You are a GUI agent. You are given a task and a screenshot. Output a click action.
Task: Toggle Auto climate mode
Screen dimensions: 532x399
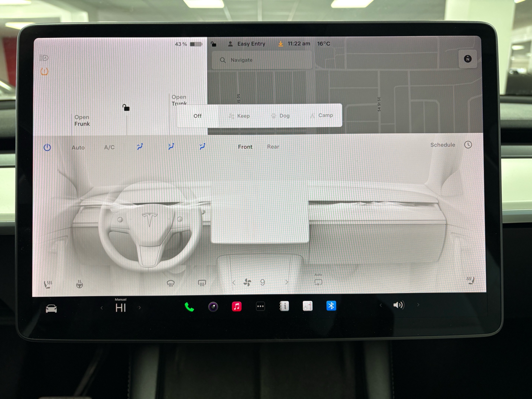coord(78,147)
